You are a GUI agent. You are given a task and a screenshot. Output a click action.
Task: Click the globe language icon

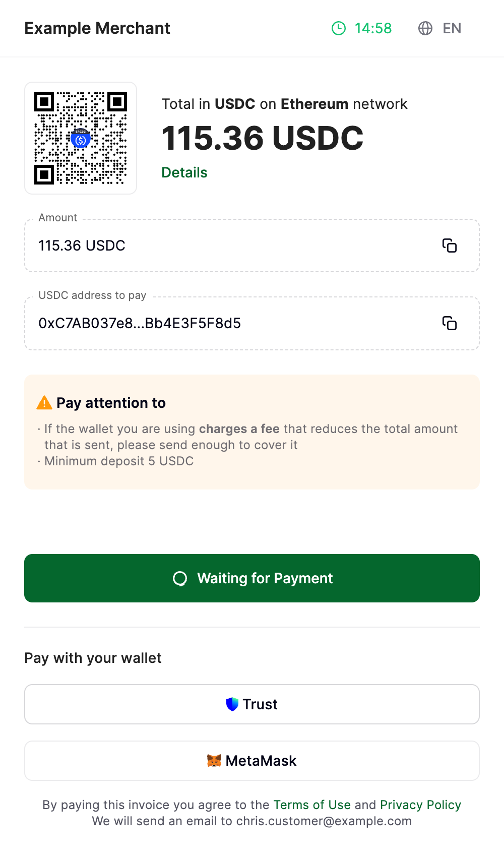pyautogui.click(x=425, y=28)
